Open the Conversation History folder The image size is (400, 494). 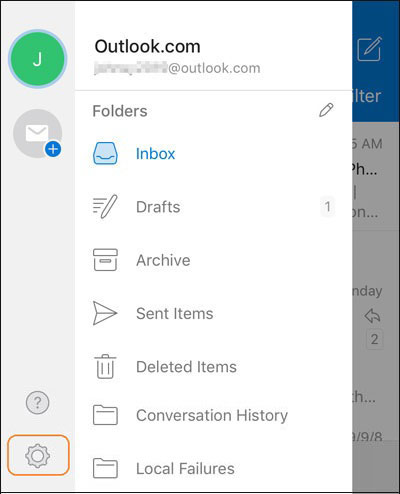(x=213, y=415)
